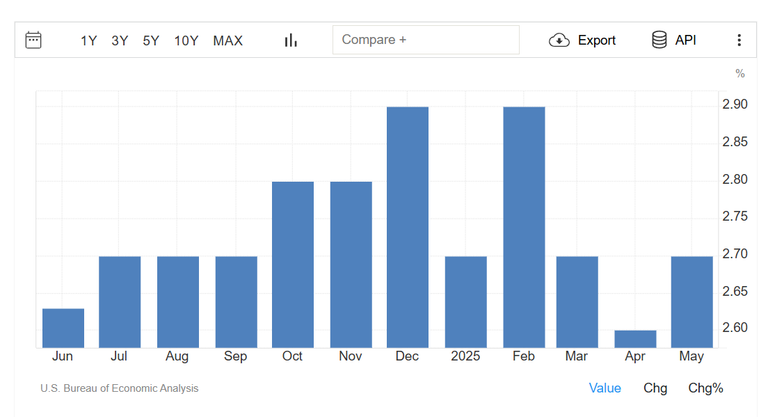The width and height of the screenshot is (768, 417).
Task: Click the 2.80 axis label
Action: (735, 179)
